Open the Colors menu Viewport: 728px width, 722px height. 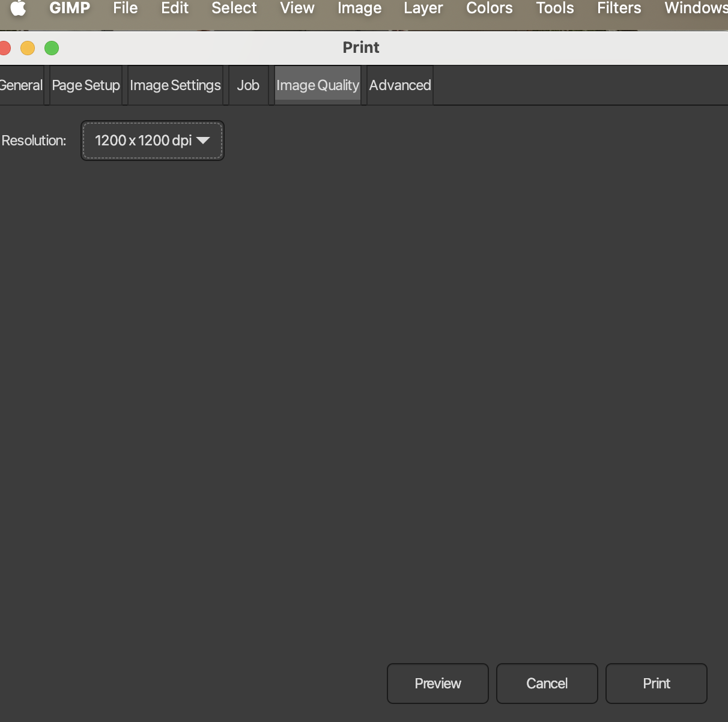point(490,8)
